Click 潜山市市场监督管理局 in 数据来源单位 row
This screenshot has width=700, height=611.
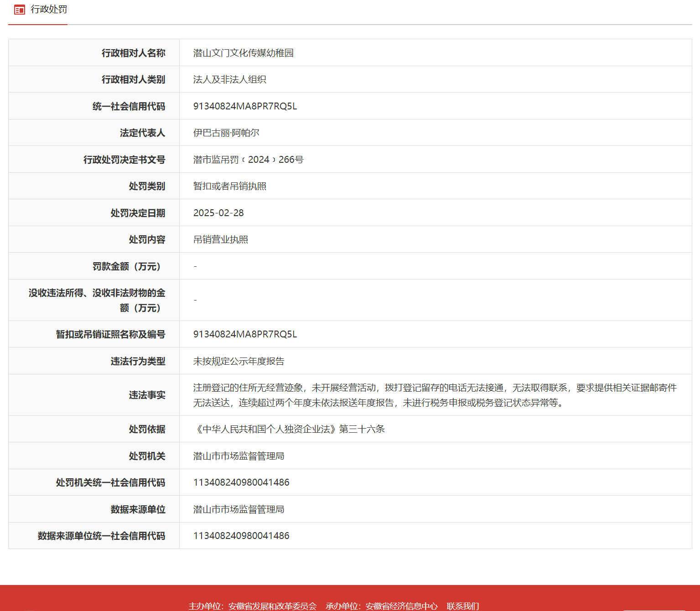(239, 509)
